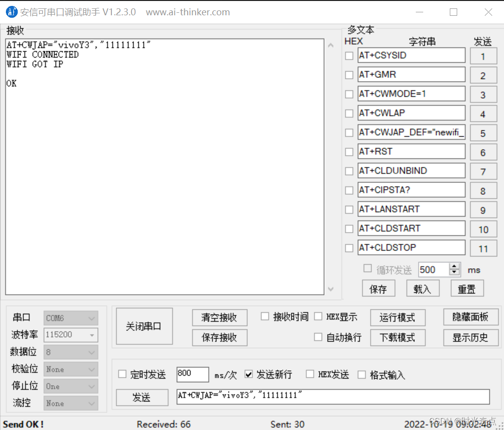Switch to 下载模式 download mode
The image size is (504, 430).
click(x=398, y=337)
